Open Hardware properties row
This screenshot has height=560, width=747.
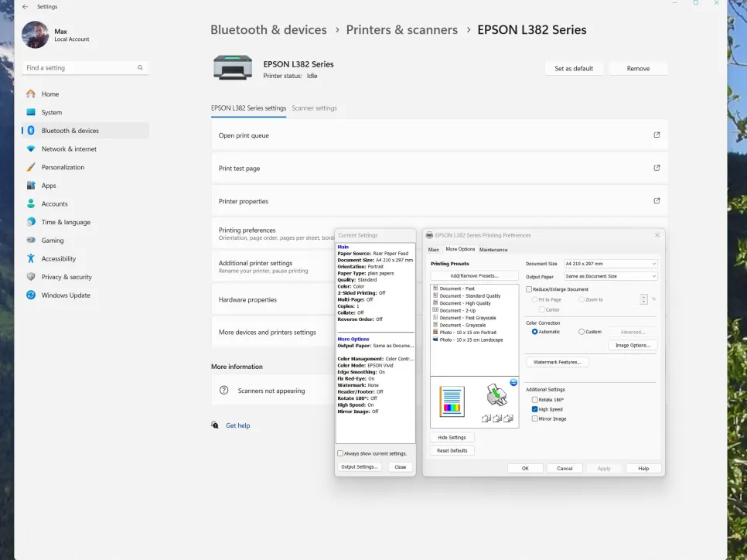[273, 300]
